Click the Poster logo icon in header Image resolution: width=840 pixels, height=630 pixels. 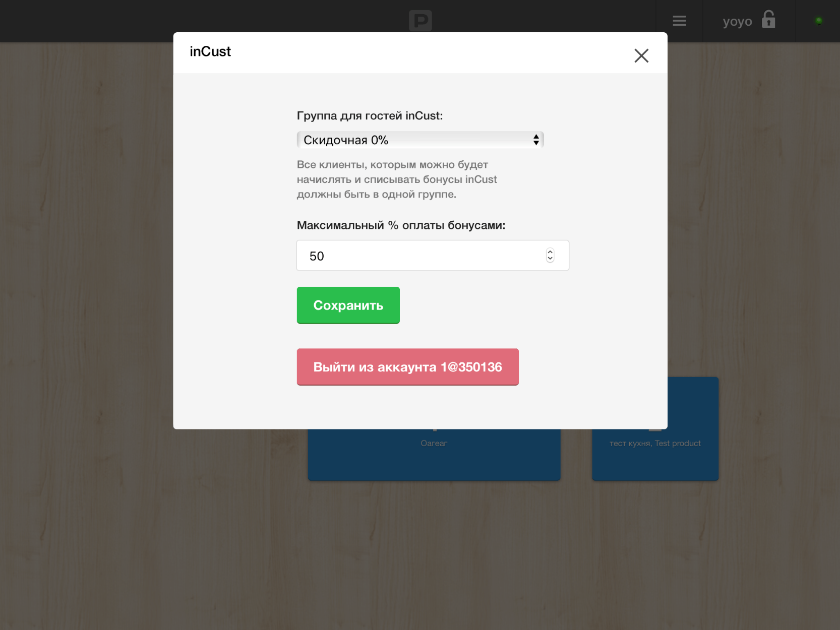[420, 21]
